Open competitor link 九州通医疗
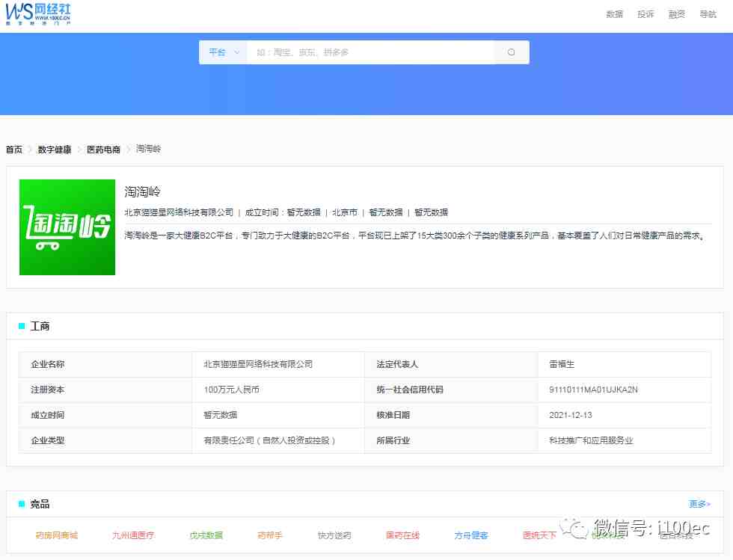Screen dimensions: 733x560 tap(133, 535)
